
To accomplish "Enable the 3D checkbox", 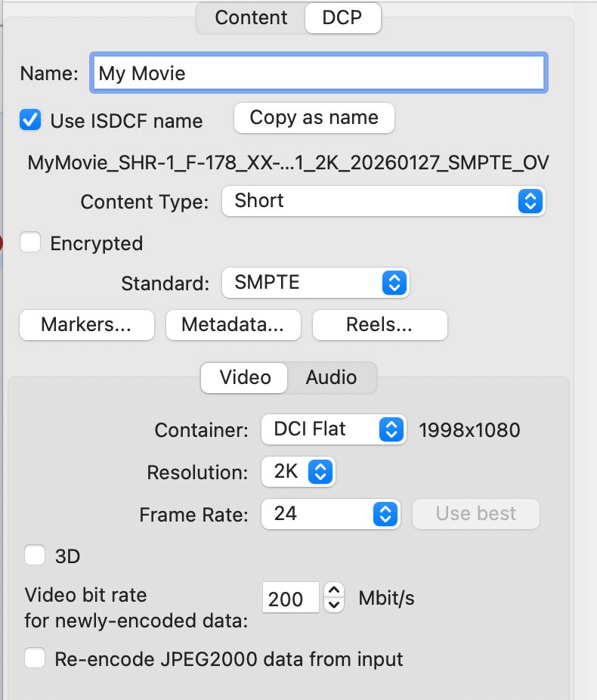I will pyautogui.click(x=35, y=556).
